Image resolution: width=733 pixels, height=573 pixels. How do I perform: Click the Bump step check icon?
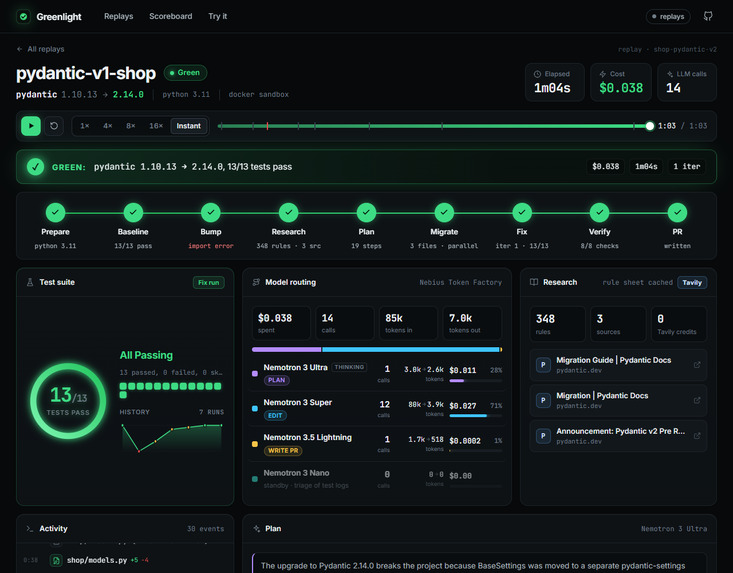tap(211, 213)
